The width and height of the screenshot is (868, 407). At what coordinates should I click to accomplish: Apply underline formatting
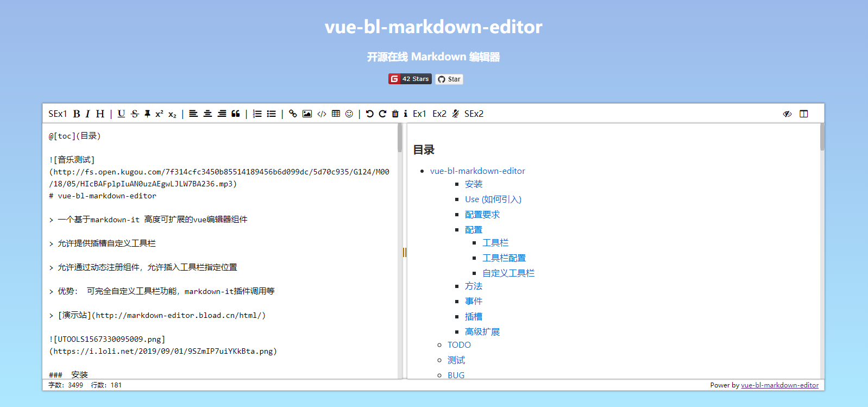(x=121, y=114)
